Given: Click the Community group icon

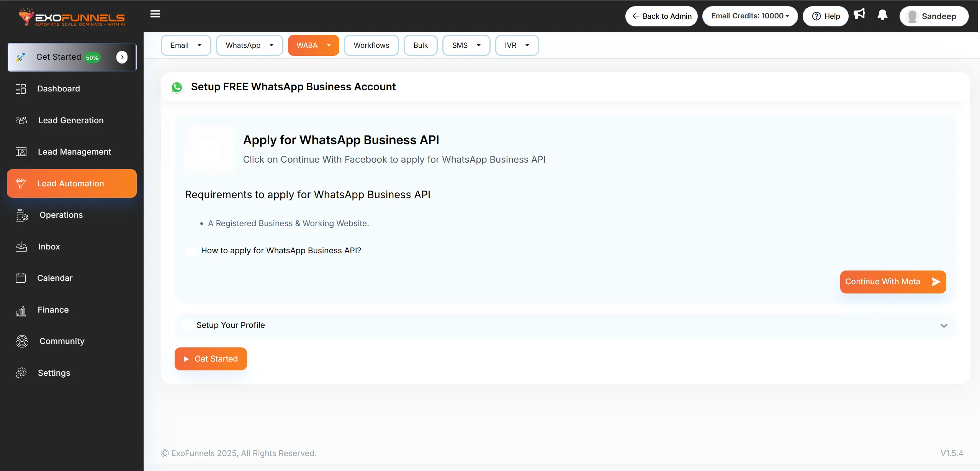Looking at the screenshot, I should click(x=22, y=341).
